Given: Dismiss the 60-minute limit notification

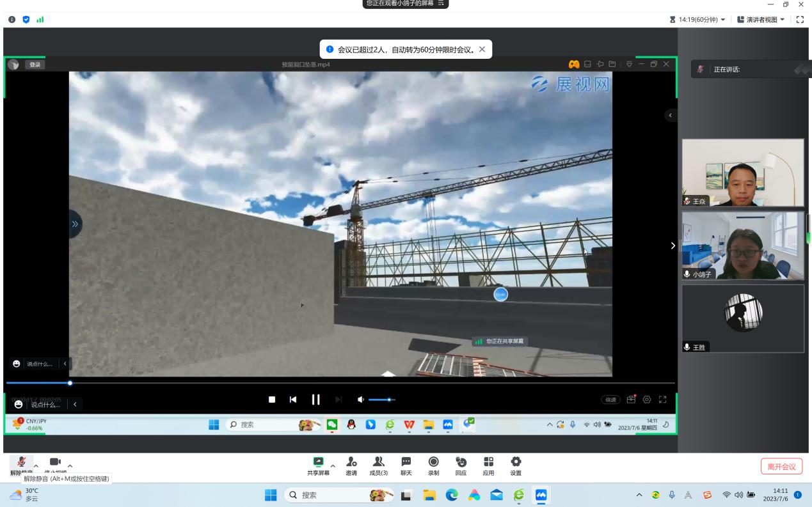Looking at the screenshot, I should (482, 49).
